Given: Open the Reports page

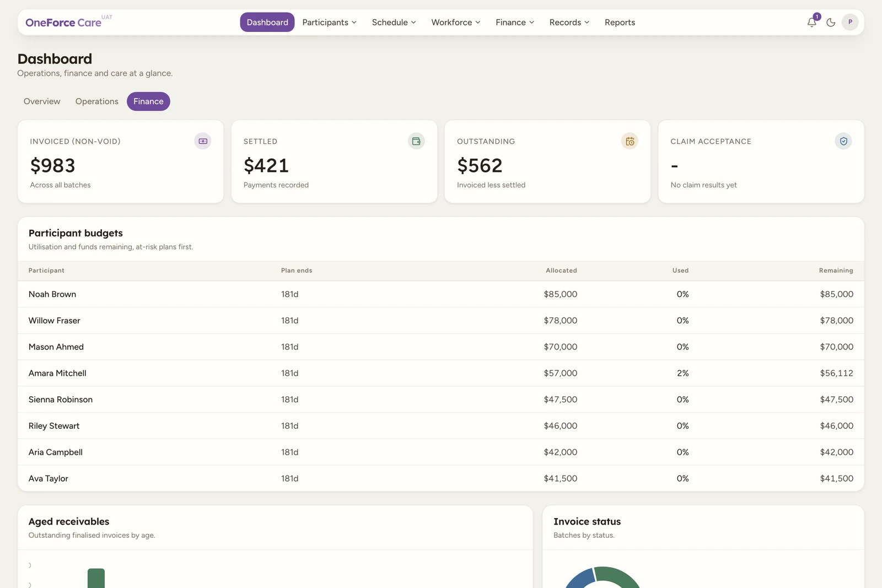Looking at the screenshot, I should tap(620, 22).
